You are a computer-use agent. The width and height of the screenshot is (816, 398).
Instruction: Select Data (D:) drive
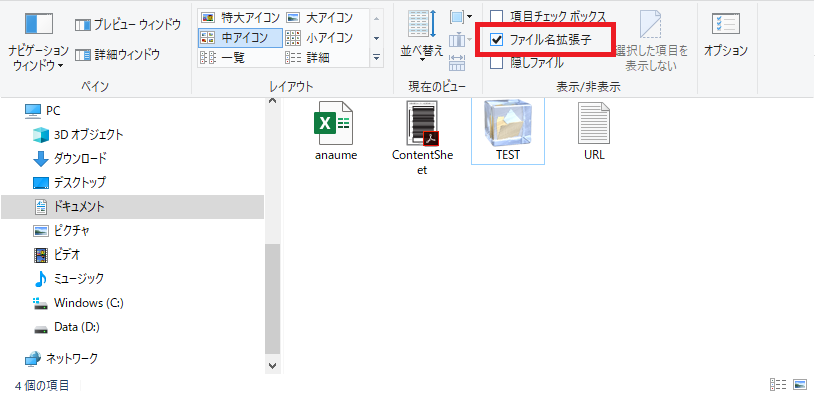(66, 327)
